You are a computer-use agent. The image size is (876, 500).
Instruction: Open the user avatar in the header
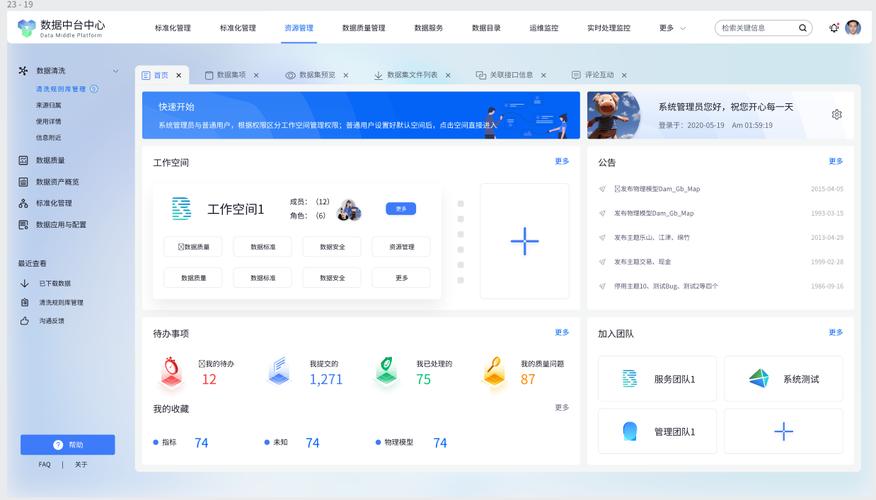[853, 27]
